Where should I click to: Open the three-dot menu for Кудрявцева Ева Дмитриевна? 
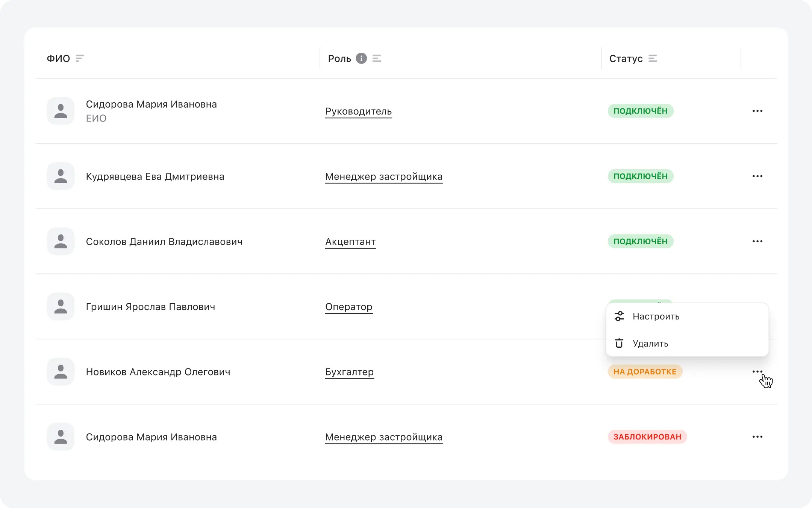coord(757,176)
